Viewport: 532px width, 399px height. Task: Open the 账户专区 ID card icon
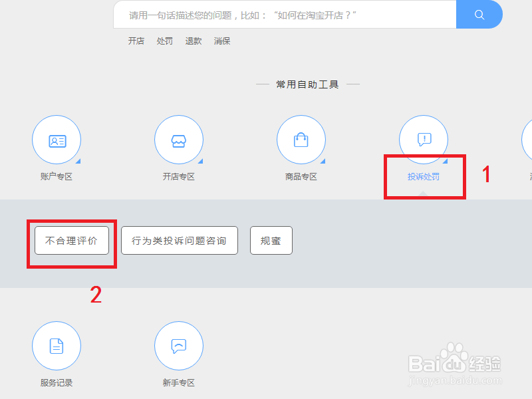click(x=57, y=140)
